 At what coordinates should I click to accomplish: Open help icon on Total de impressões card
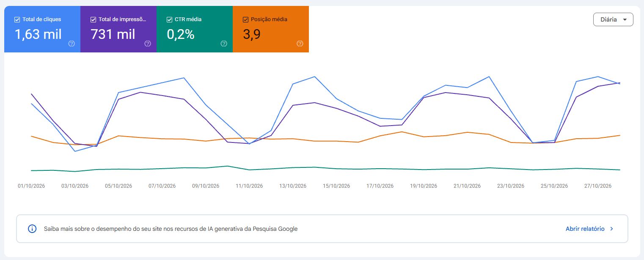(x=148, y=44)
